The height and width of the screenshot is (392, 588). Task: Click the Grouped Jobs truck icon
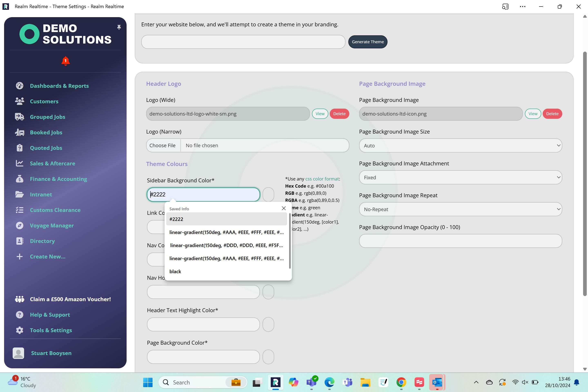point(20,117)
